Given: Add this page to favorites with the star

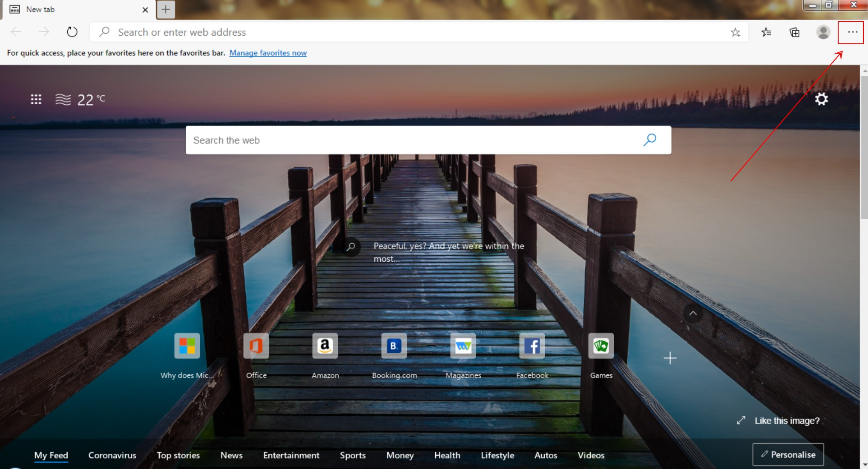Looking at the screenshot, I should (735, 32).
